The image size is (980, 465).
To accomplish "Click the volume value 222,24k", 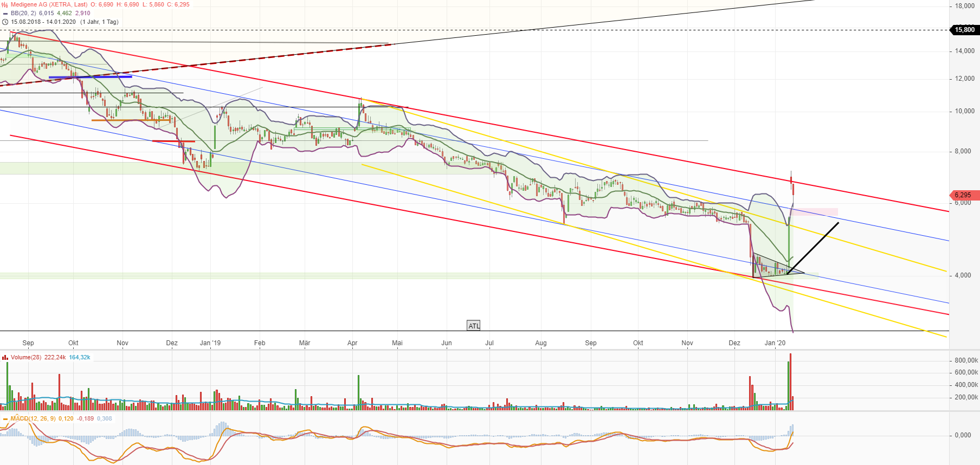I will (55, 357).
